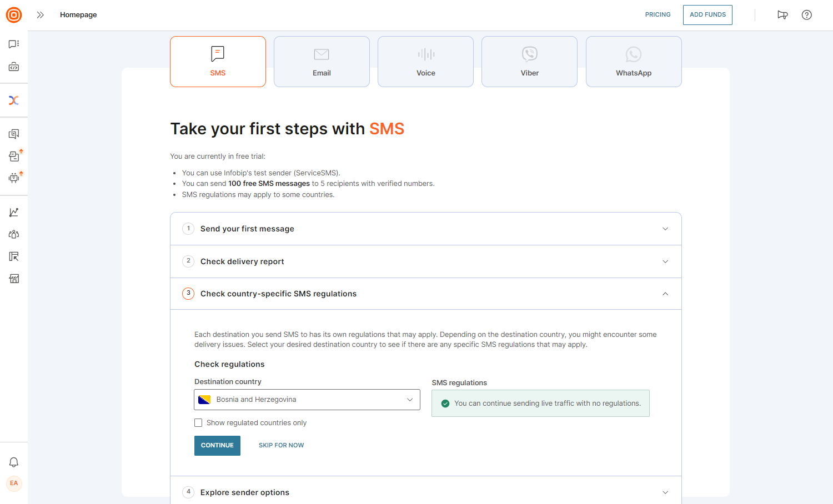Open the chat bubble channels sidebar icon
Screen dimensions: 833x504
pos(14,44)
